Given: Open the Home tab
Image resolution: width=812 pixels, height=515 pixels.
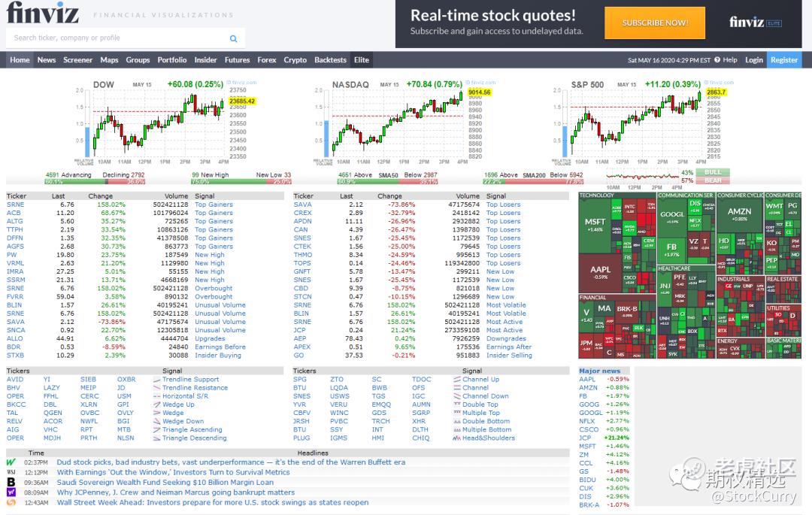Looking at the screenshot, I should tap(20, 60).
